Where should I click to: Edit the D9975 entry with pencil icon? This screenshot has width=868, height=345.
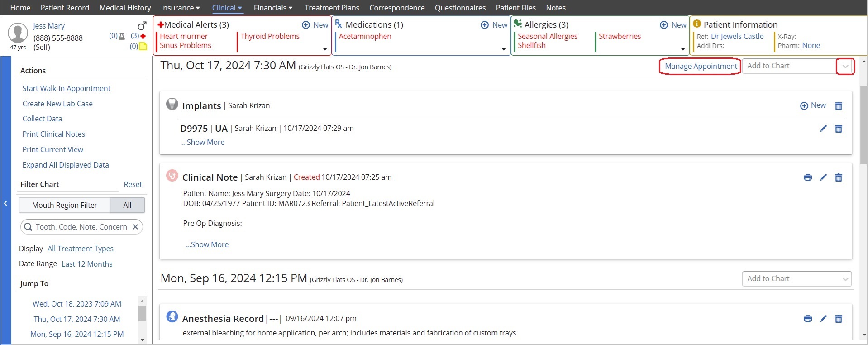pos(823,129)
